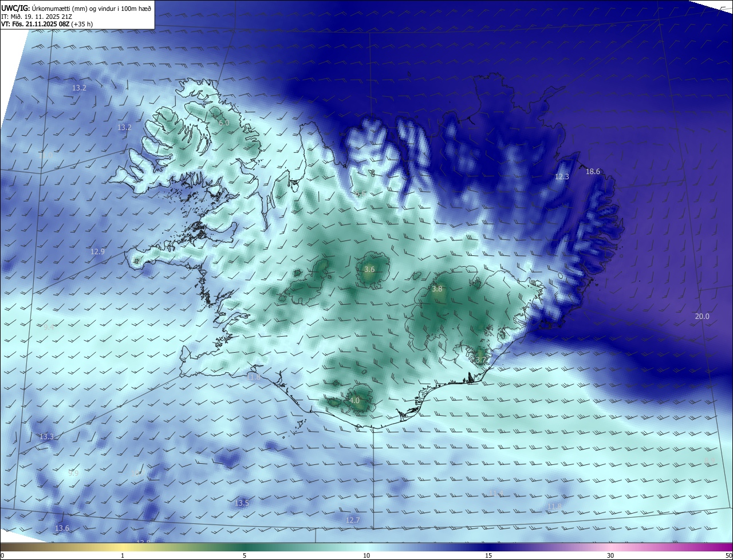Click the 11.4 value label

tap(496, 493)
